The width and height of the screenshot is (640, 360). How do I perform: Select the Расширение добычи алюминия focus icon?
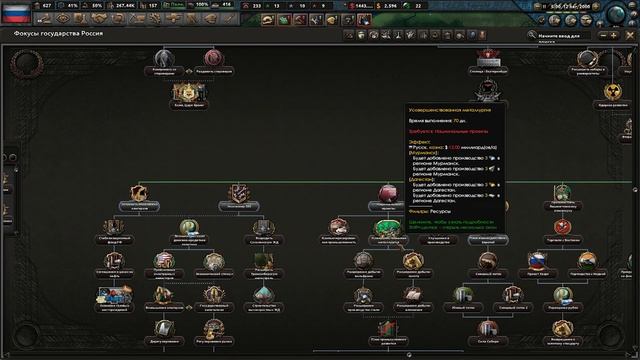(413, 295)
